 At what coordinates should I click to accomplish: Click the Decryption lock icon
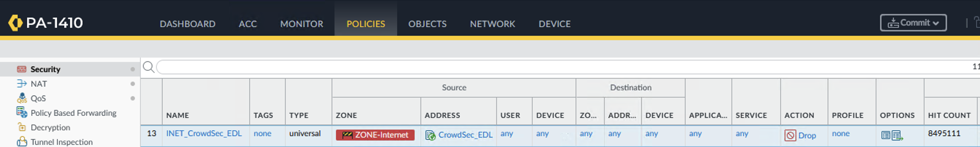coord(22,127)
